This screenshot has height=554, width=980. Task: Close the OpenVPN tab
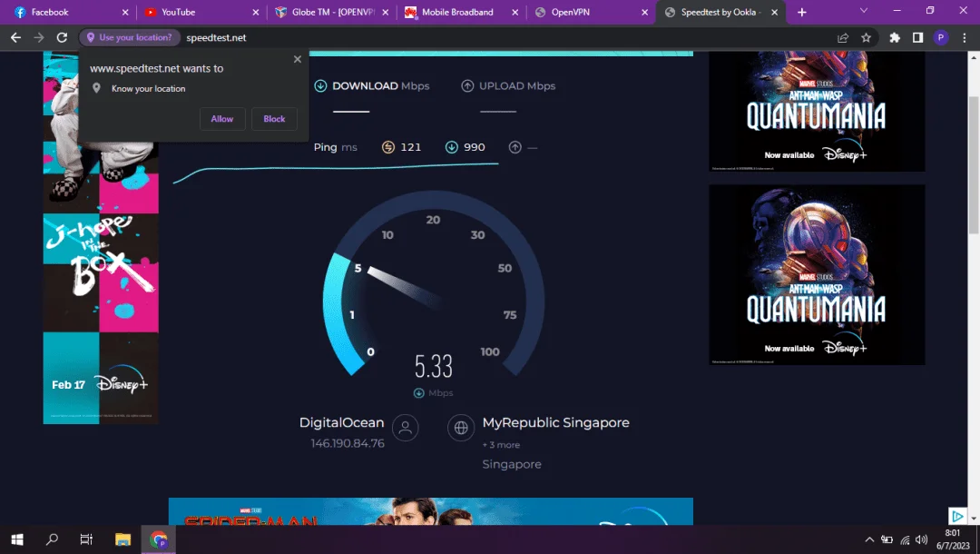645,12
